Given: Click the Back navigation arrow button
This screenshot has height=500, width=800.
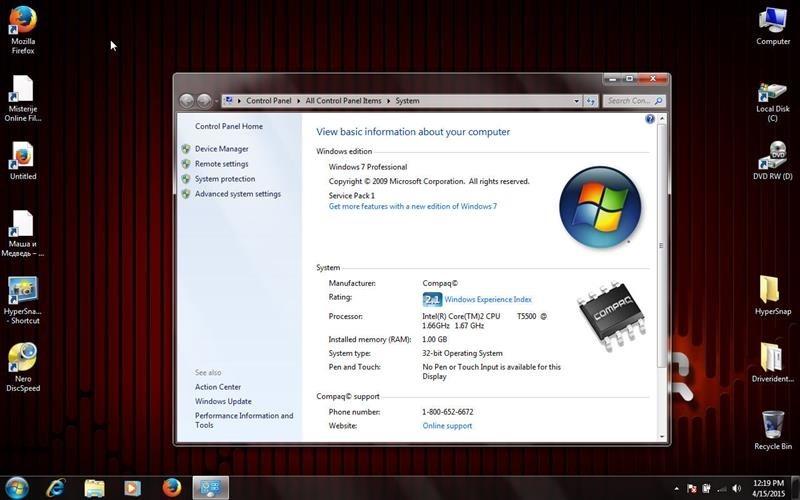Looking at the screenshot, I should pyautogui.click(x=186, y=101).
